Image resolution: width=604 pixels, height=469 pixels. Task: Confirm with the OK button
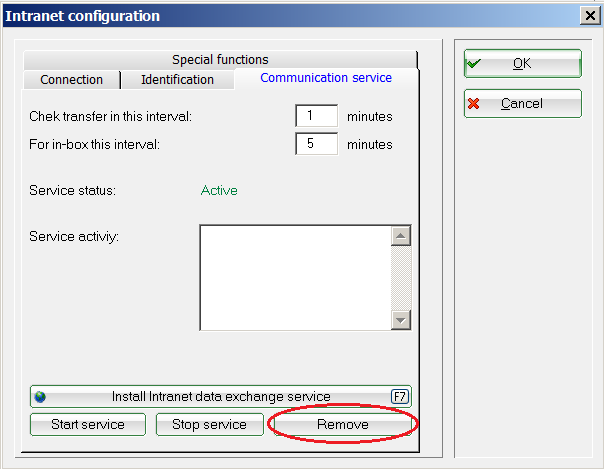(523, 64)
